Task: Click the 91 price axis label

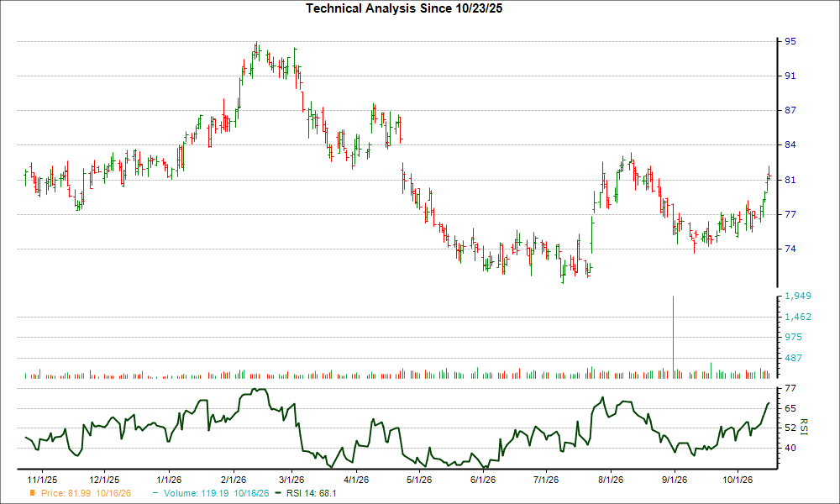Action: click(x=790, y=76)
